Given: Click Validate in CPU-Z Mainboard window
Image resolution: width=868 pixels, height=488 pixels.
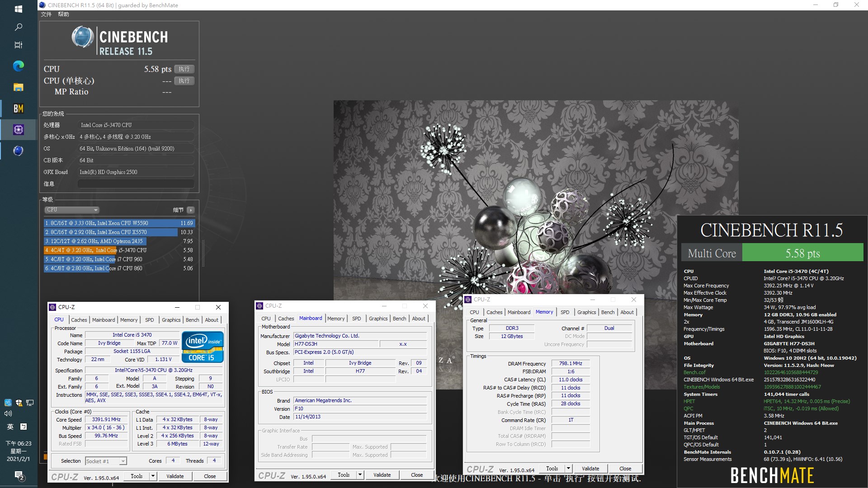Looking at the screenshot, I should click(x=382, y=475).
